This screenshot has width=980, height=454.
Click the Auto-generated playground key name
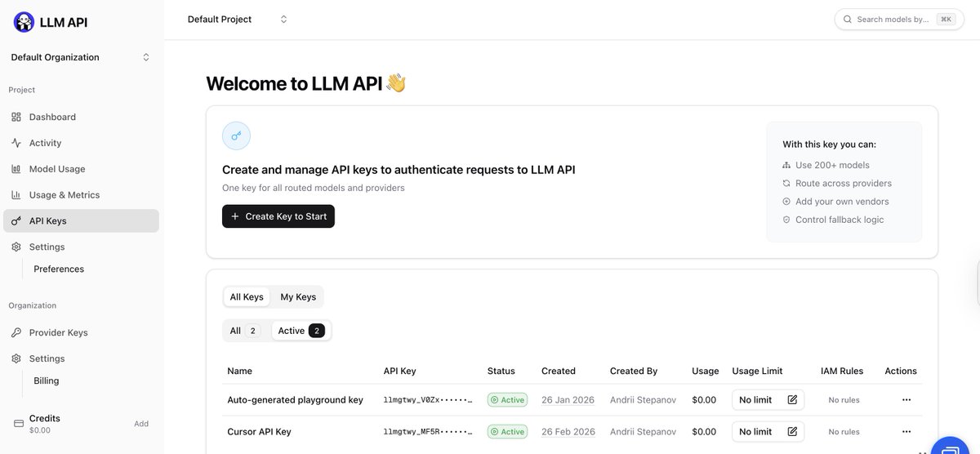[x=295, y=400]
